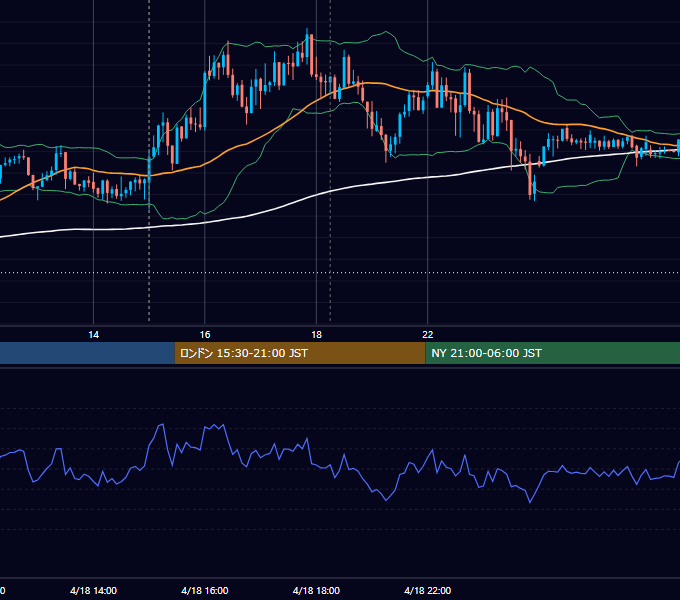Click the 16 hour label on the upper time axis
Image resolution: width=680 pixels, height=600 pixels.
[205, 335]
